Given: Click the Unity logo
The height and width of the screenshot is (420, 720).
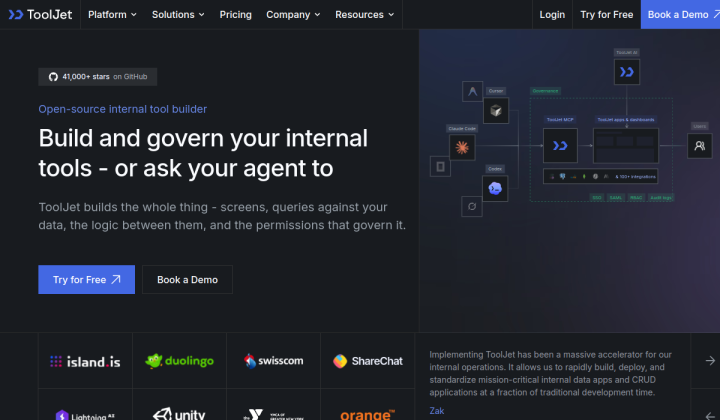Looking at the screenshot, I should tap(180, 414).
